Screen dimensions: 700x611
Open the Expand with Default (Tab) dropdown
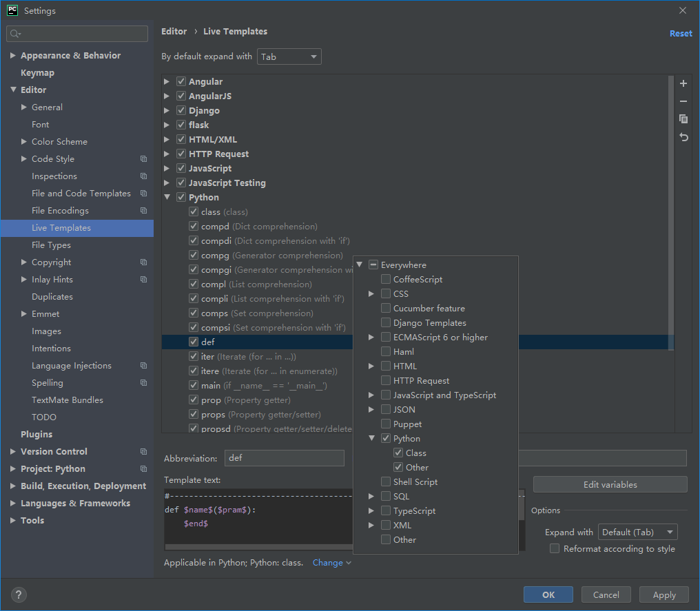pyautogui.click(x=637, y=532)
